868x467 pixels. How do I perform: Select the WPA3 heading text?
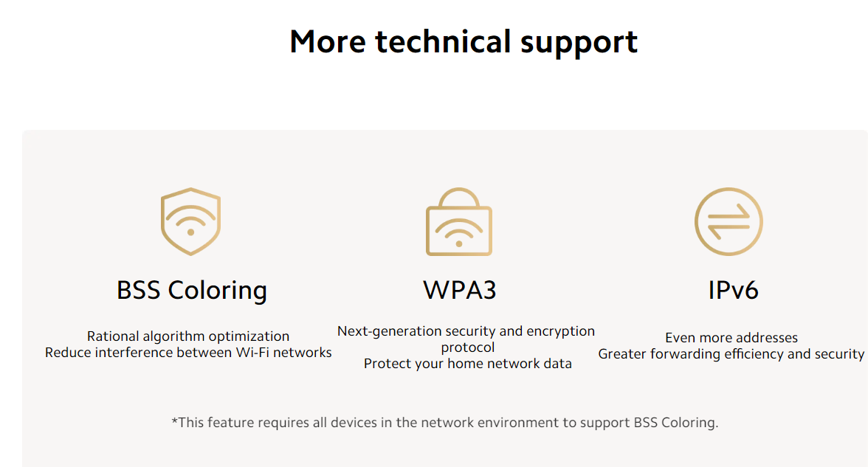click(459, 290)
